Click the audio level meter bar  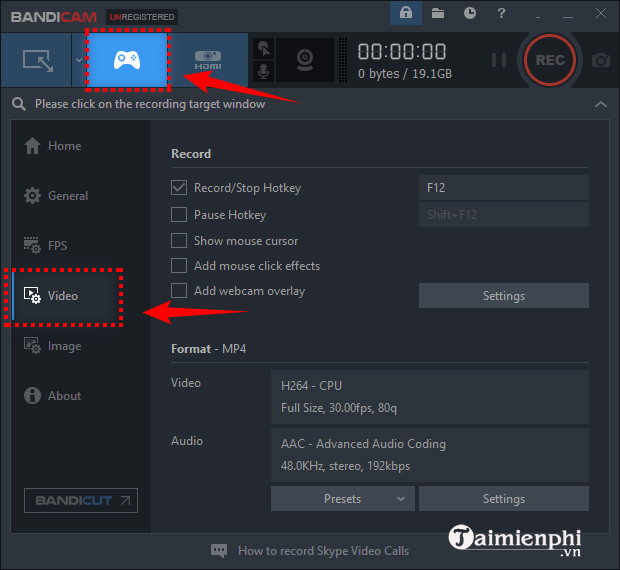click(343, 60)
